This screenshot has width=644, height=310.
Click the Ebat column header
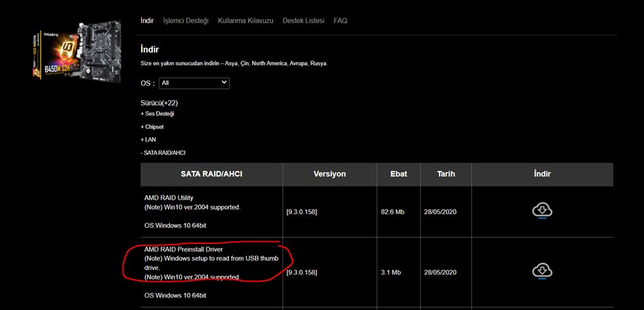399,174
